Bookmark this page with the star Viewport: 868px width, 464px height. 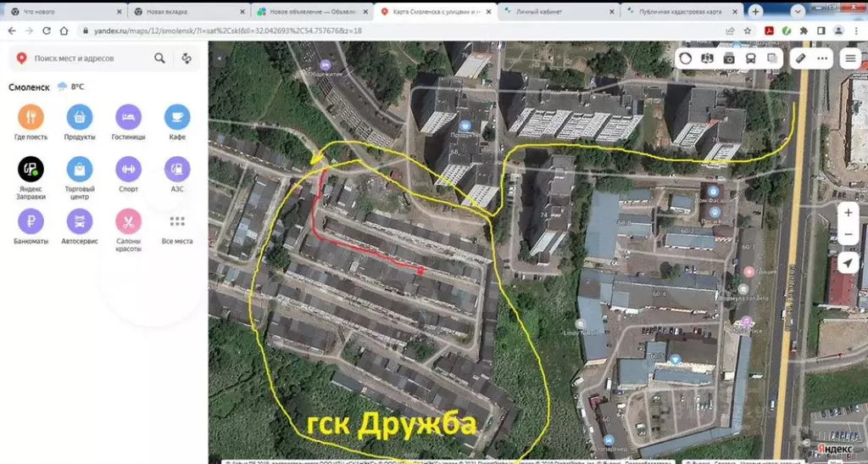tap(748, 31)
